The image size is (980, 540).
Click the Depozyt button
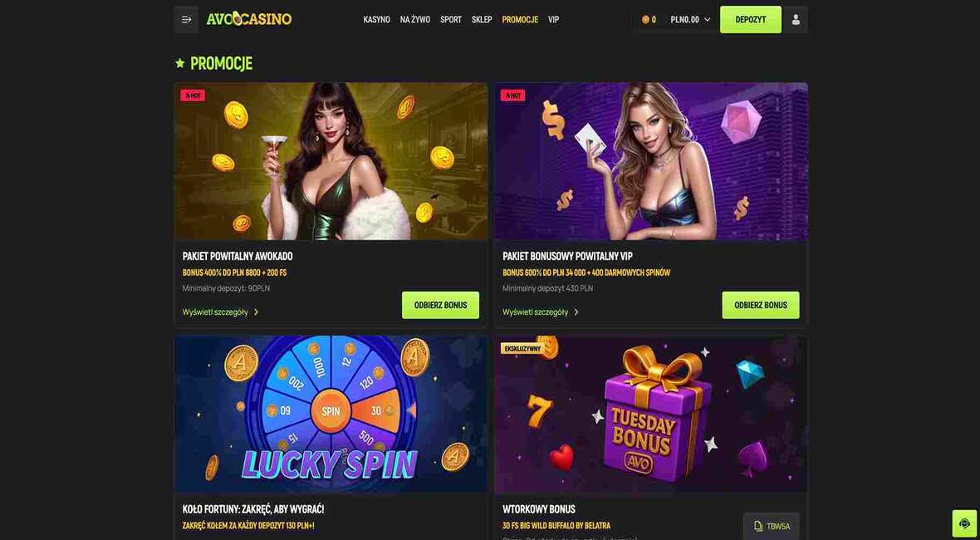(751, 19)
